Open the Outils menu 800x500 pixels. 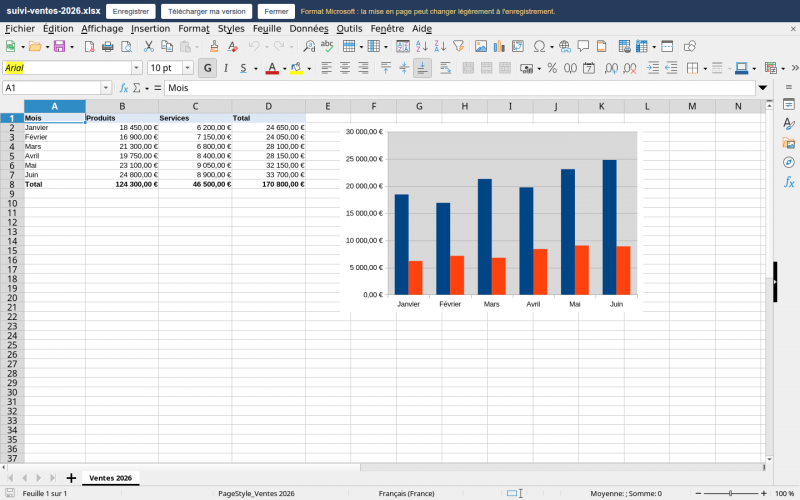tap(349, 29)
